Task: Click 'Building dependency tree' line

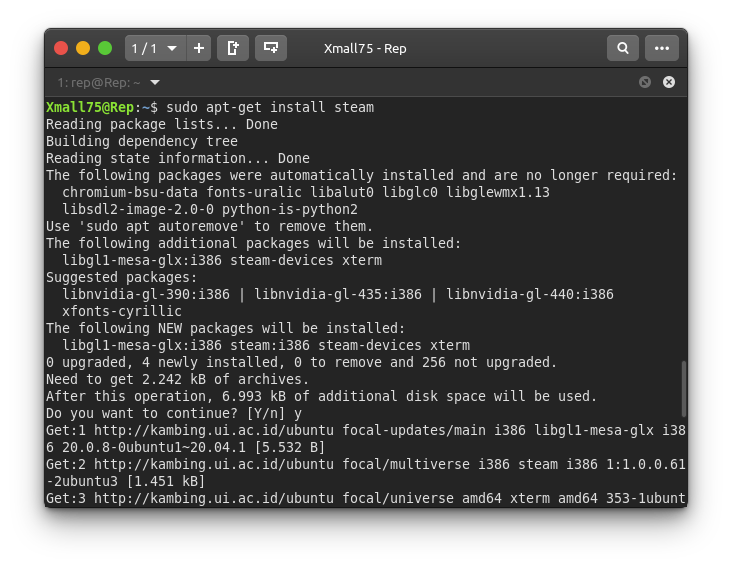Action: pos(142,141)
